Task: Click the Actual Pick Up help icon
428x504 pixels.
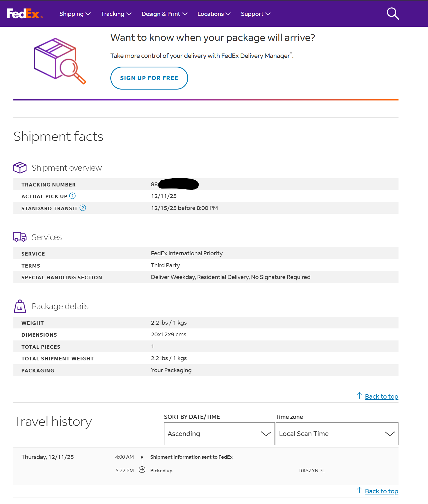Action: [72, 196]
